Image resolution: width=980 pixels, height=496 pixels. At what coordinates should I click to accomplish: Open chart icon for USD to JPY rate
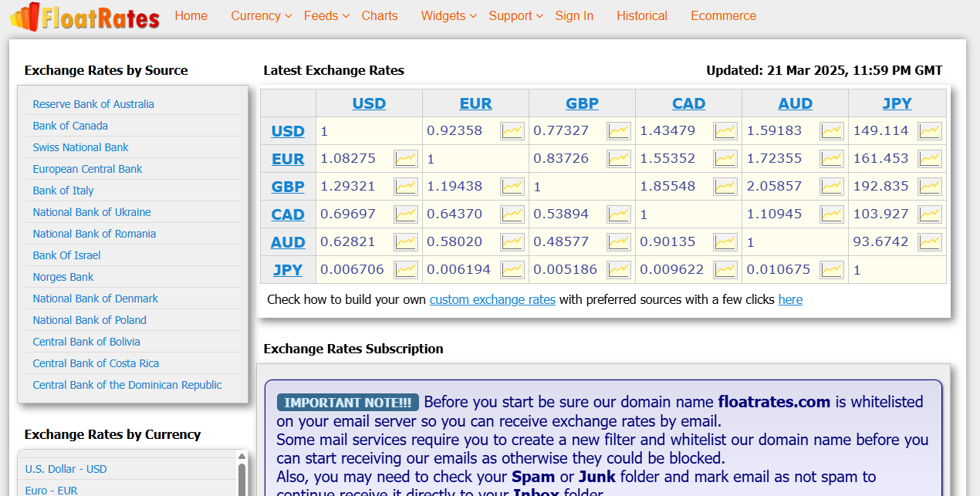click(x=930, y=131)
